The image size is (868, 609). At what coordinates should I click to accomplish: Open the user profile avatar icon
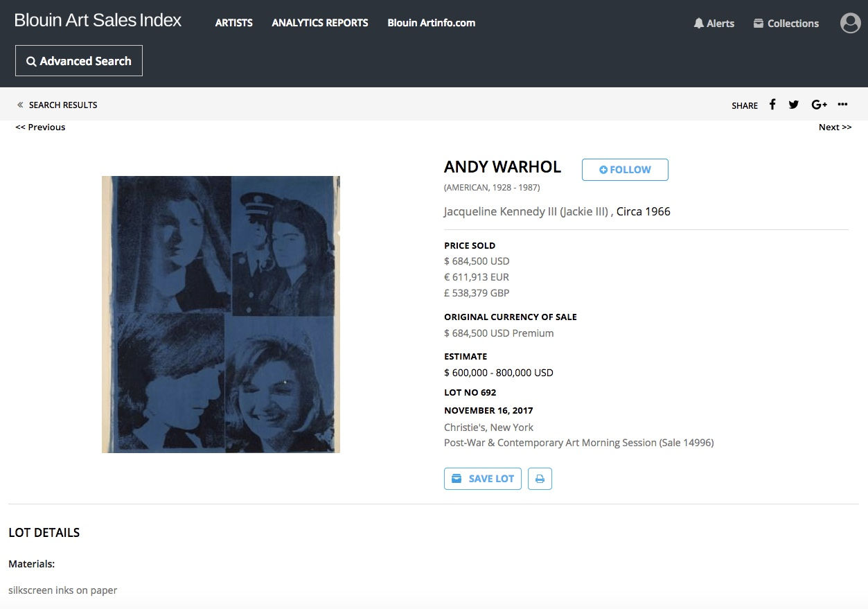[x=850, y=24]
